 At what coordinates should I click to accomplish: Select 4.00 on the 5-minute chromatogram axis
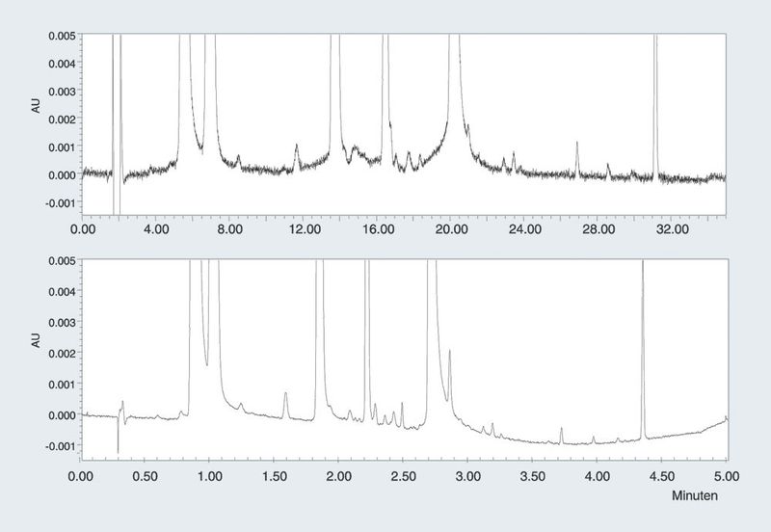point(598,476)
